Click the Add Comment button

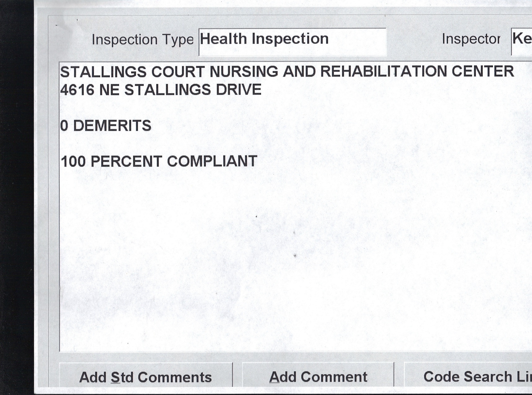[x=318, y=377]
